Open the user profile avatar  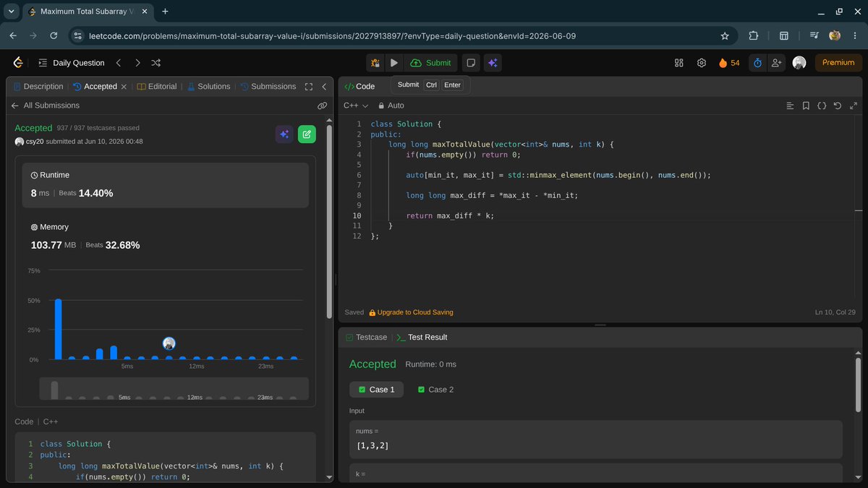[x=799, y=63]
